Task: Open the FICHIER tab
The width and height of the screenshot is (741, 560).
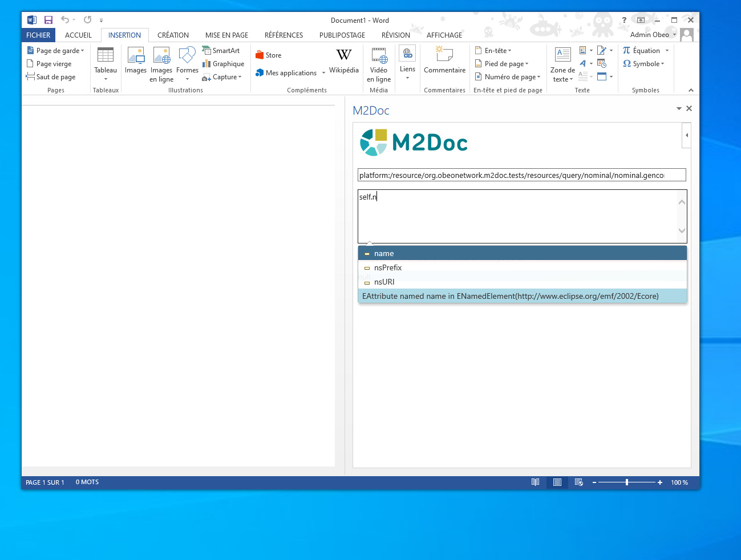Action: click(38, 35)
